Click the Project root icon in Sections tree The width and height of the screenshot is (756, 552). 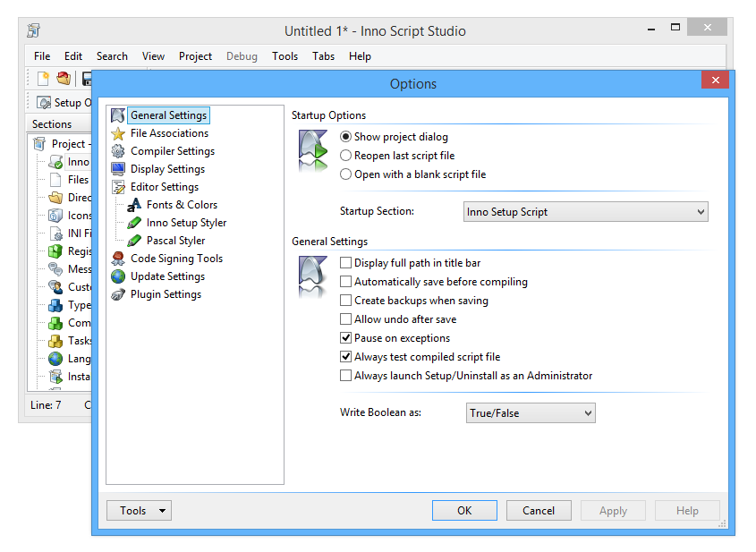click(39, 144)
